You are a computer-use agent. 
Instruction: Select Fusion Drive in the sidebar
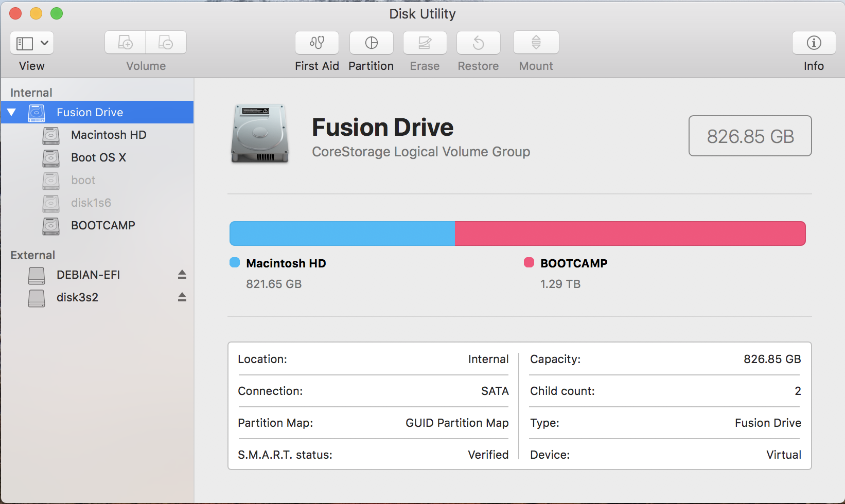click(97, 112)
